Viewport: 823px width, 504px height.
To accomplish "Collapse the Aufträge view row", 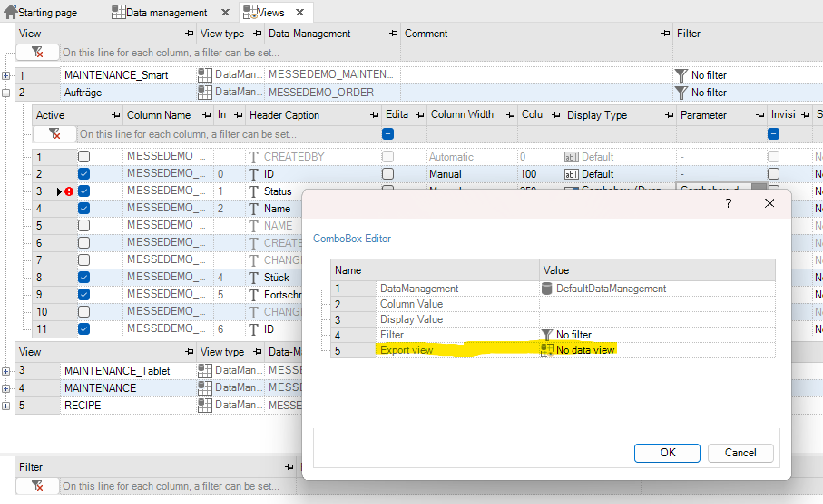I will click(x=6, y=93).
